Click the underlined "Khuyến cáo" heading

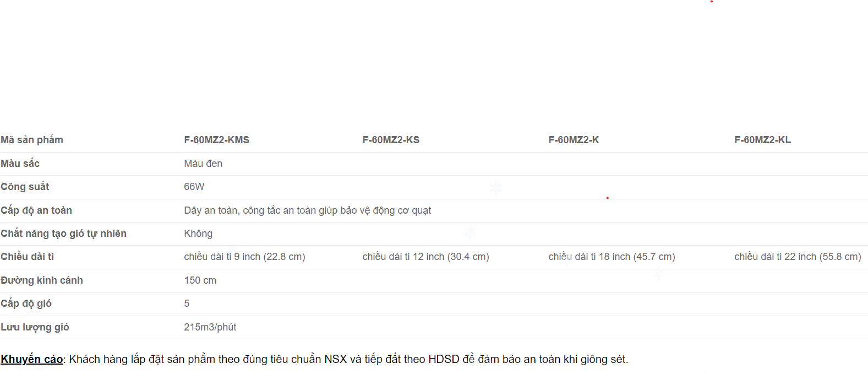31,359
